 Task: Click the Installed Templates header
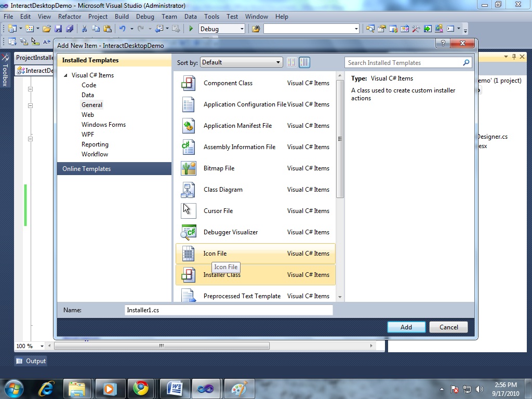coord(114,60)
